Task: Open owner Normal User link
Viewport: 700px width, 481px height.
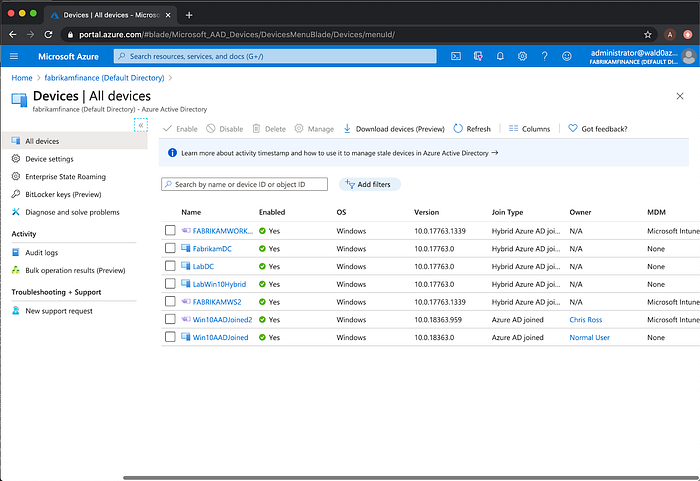Action: click(589, 338)
